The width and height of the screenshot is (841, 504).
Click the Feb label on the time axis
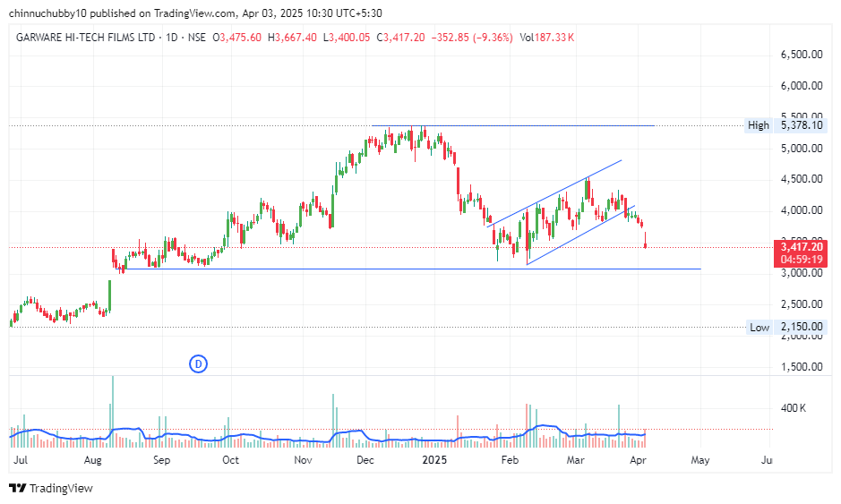[510, 460]
